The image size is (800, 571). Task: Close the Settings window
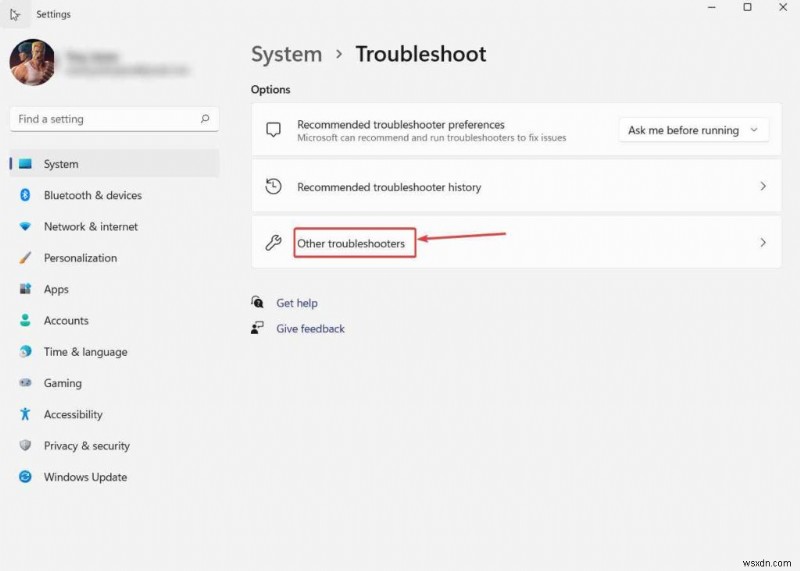(783, 7)
